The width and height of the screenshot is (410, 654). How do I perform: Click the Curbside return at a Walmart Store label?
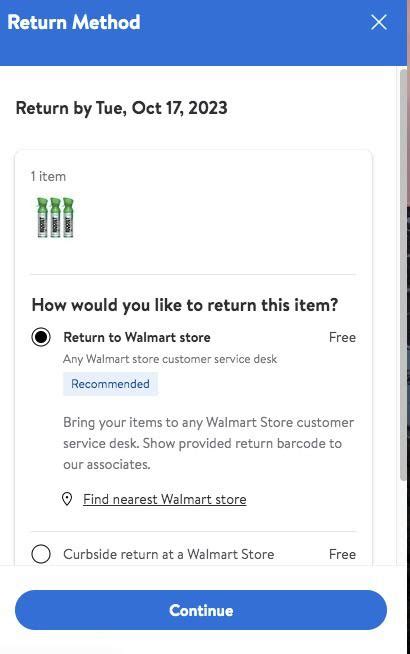click(x=169, y=554)
